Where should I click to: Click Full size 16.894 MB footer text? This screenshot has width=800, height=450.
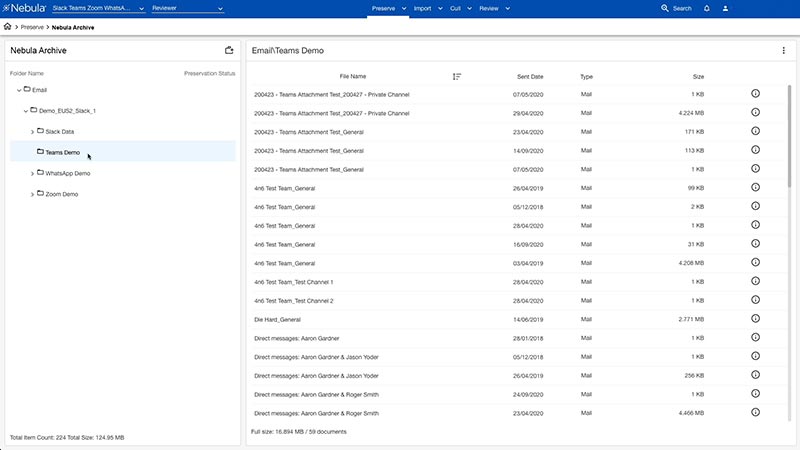pyautogui.click(x=298, y=432)
